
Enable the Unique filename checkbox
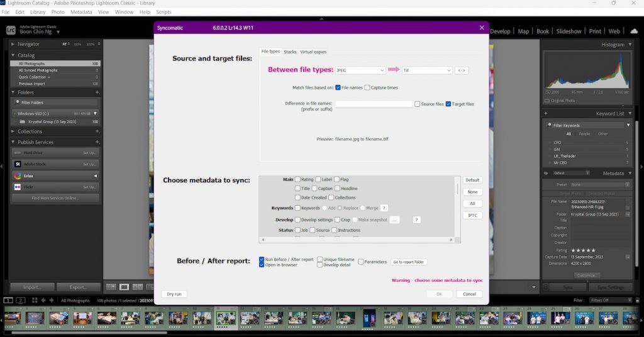click(x=319, y=260)
